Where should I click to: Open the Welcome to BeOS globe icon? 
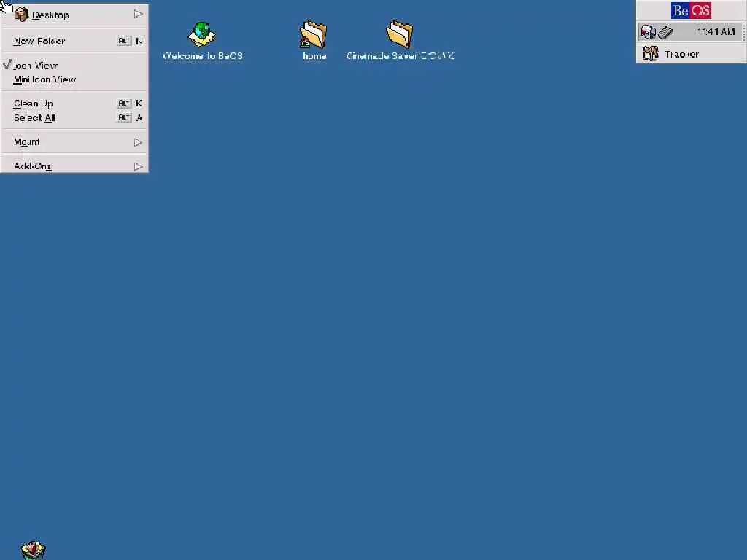(202, 34)
